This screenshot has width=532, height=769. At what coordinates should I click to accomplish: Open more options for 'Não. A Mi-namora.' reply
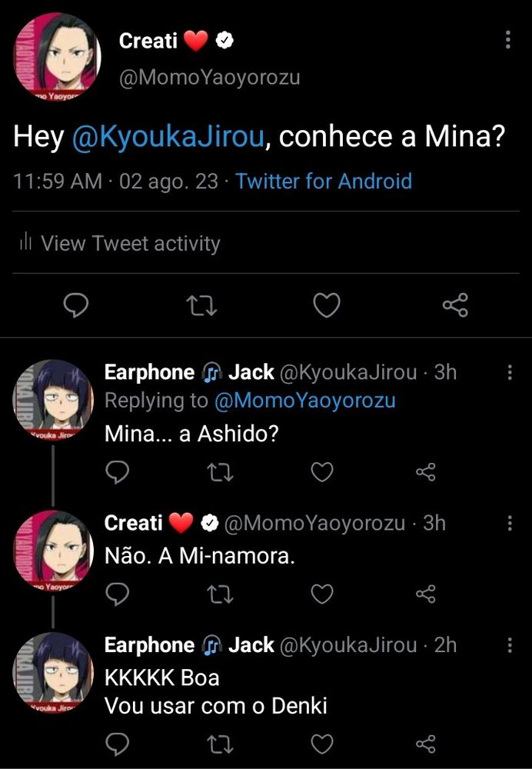(x=509, y=524)
